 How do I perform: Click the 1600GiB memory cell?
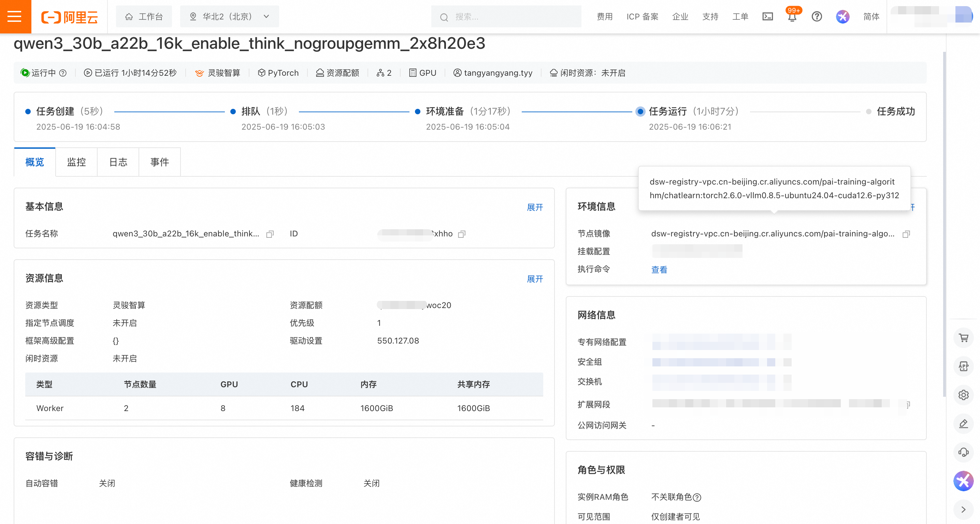point(377,408)
